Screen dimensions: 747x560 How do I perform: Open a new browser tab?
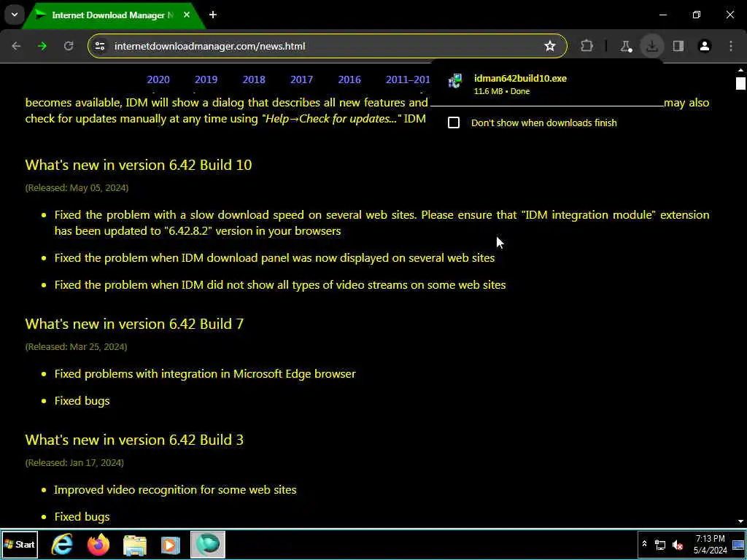212,15
